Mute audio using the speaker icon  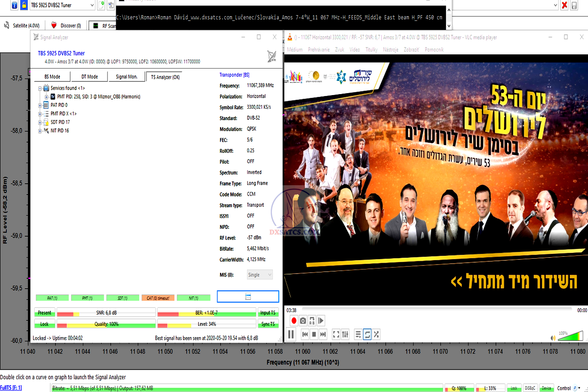[x=553, y=338]
